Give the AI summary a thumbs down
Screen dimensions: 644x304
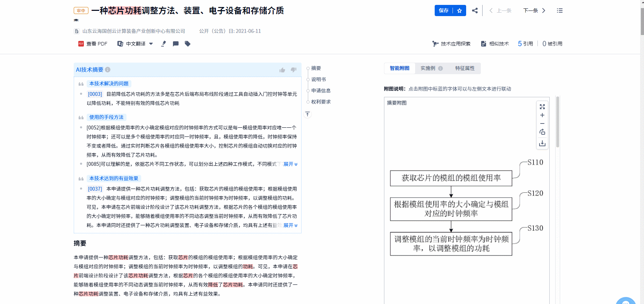point(294,70)
